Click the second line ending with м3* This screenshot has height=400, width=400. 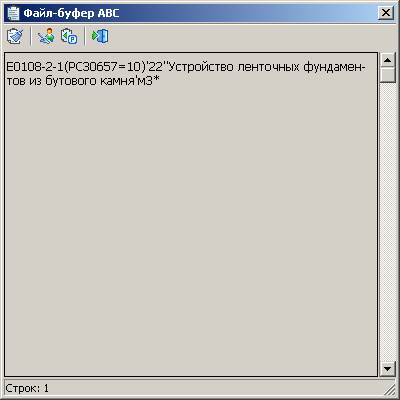[83, 81]
